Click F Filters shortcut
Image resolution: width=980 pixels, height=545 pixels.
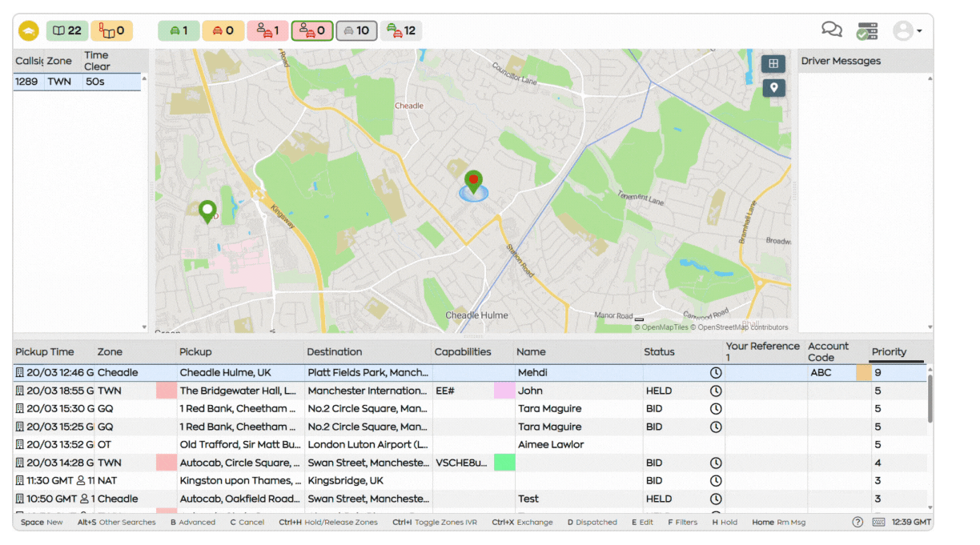[x=683, y=523]
